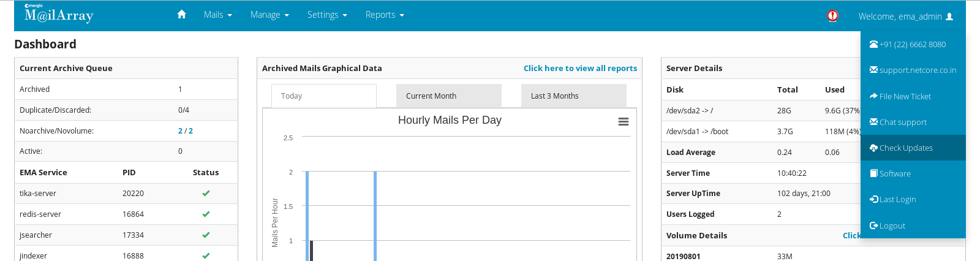Screen dimensions: 980x261
Task: Click the blue chart bar at value 2 nearest the Mails Per Hour axis
Action: 307,216
